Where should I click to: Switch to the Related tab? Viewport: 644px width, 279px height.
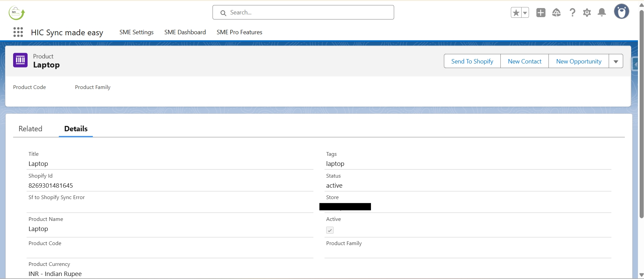tap(30, 129)
